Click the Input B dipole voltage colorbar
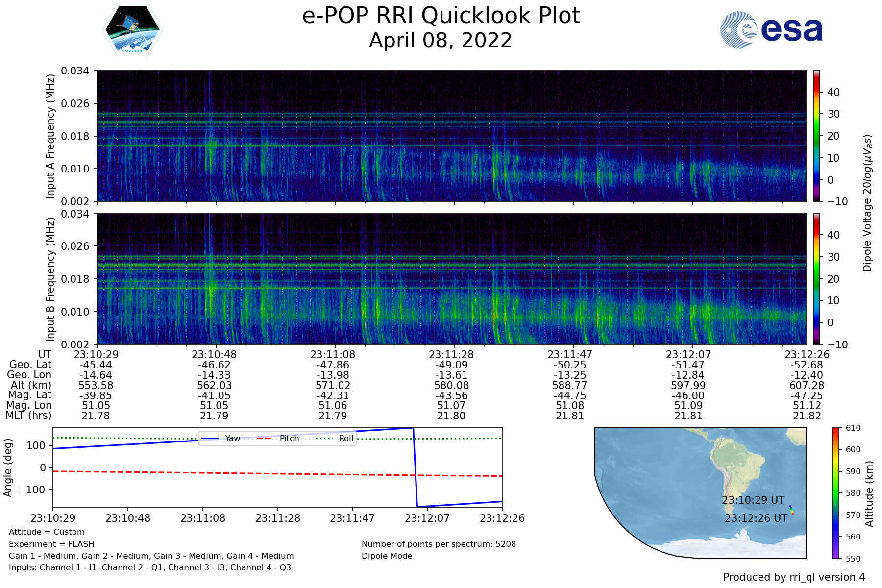882x588 pixels. [816, 279]
